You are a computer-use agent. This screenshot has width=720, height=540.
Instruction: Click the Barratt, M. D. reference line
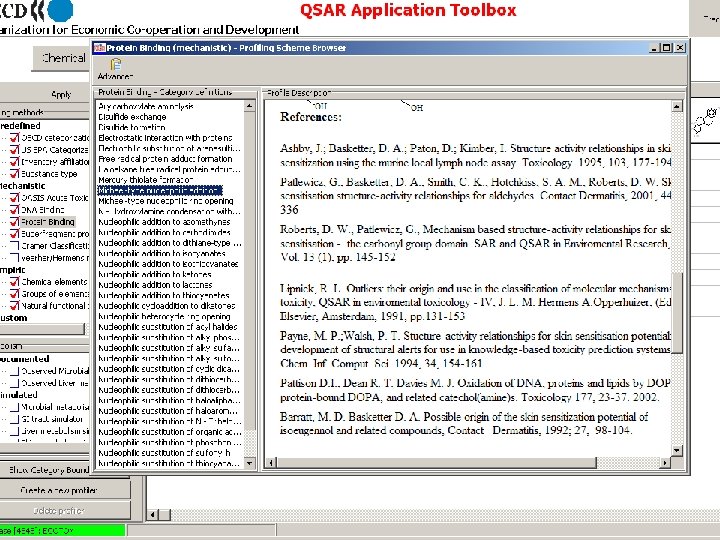464,423
